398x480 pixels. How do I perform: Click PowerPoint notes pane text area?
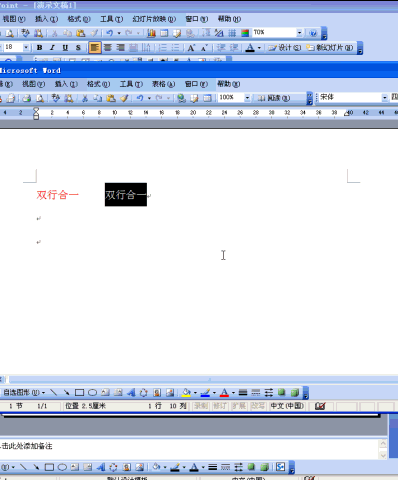pyautogui.click(x=189, y=449)
